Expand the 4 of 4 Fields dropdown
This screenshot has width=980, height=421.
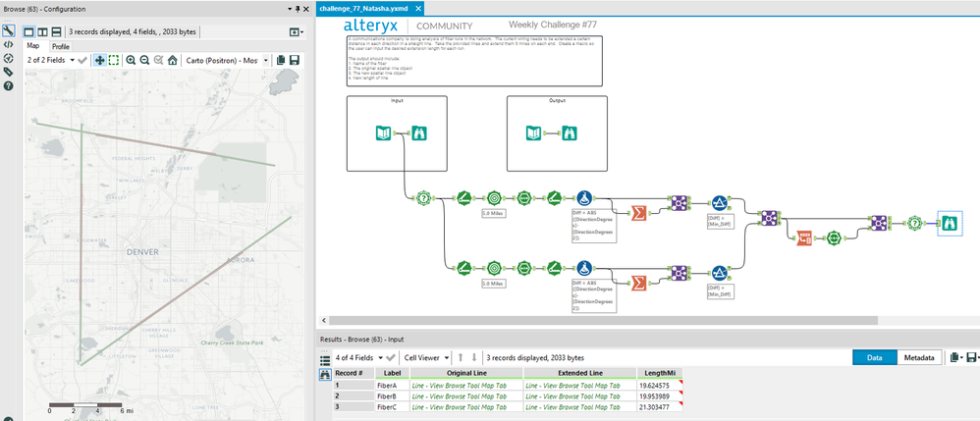(358, 358)
